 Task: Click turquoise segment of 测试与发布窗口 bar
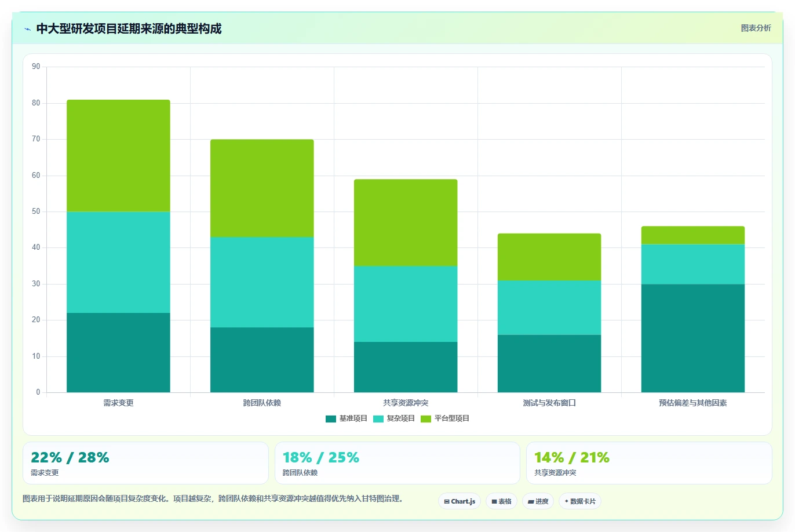click(x=549, y=308)
